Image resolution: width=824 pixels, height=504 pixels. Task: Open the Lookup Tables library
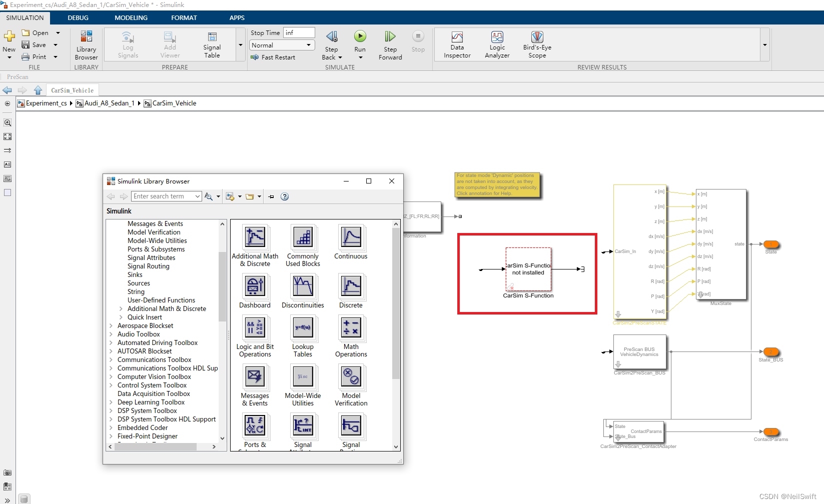pos(303,336)
